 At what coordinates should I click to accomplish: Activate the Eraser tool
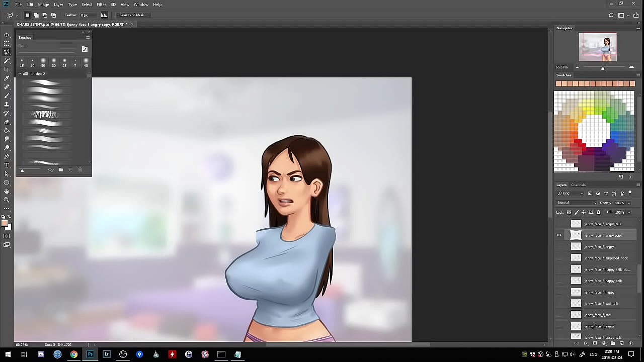(7, 122)
